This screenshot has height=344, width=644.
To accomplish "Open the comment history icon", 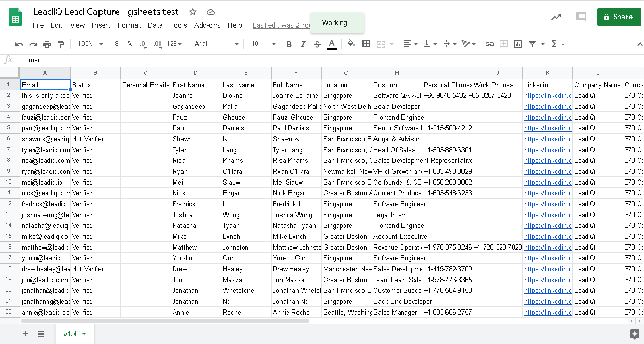I will pos(581,17).
